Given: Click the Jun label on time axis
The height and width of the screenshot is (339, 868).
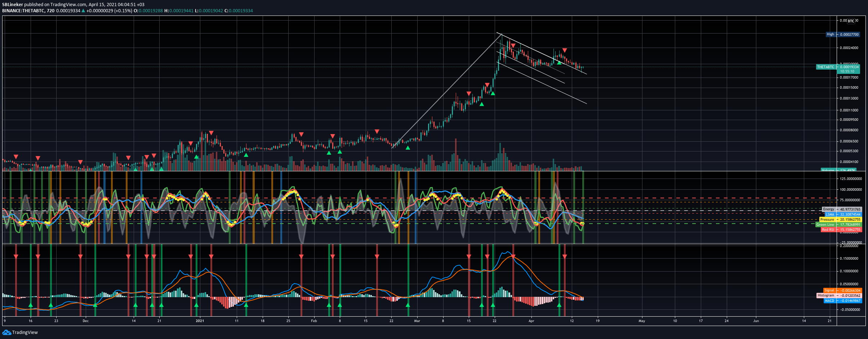Looking at the screenshot, I should coord(756,321).
